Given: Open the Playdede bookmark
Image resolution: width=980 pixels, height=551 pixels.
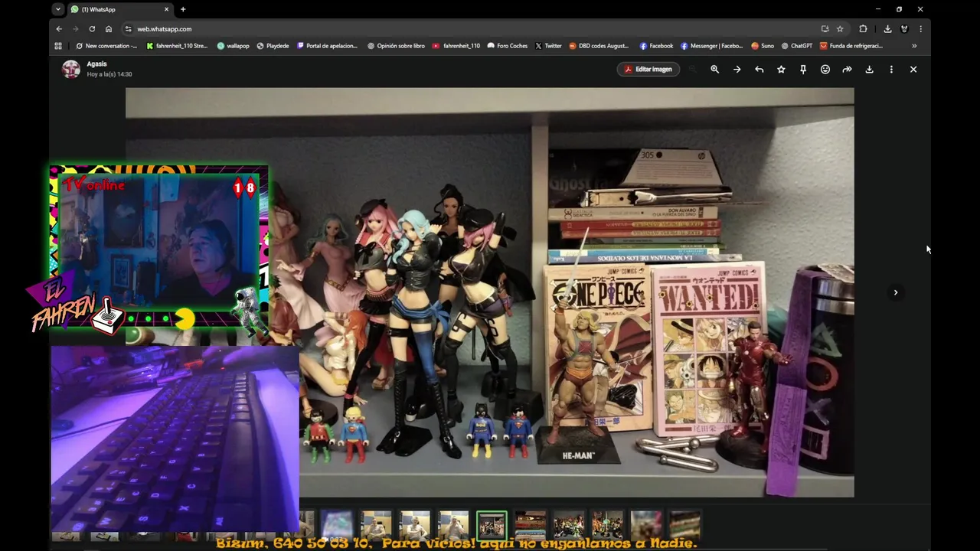Looking at the screenshot, I should 273,46.
